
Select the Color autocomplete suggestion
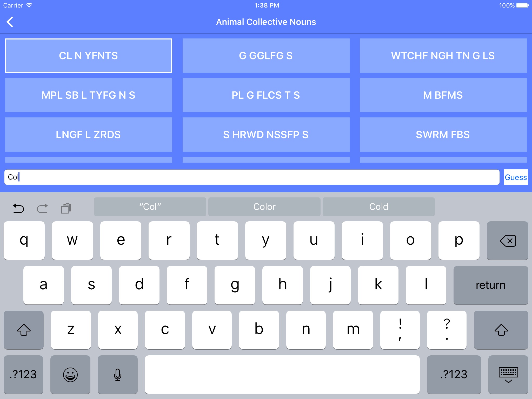click(x=264, y=207)
